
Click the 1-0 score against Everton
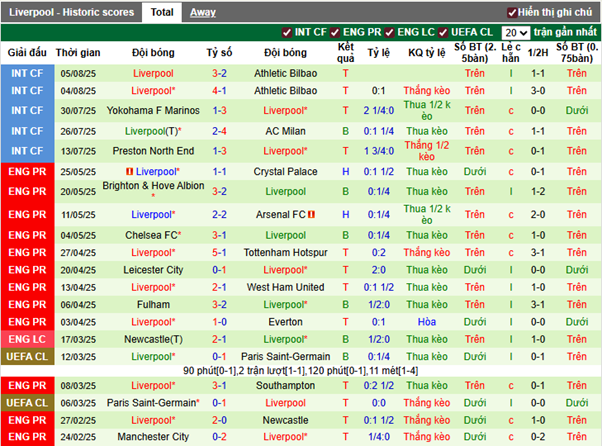pos(219,322)
